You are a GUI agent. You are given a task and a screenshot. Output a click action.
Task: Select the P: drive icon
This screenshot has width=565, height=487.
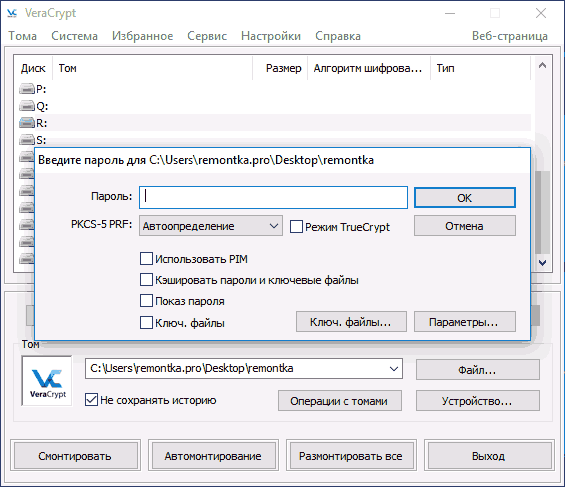(x=27, y=88)
